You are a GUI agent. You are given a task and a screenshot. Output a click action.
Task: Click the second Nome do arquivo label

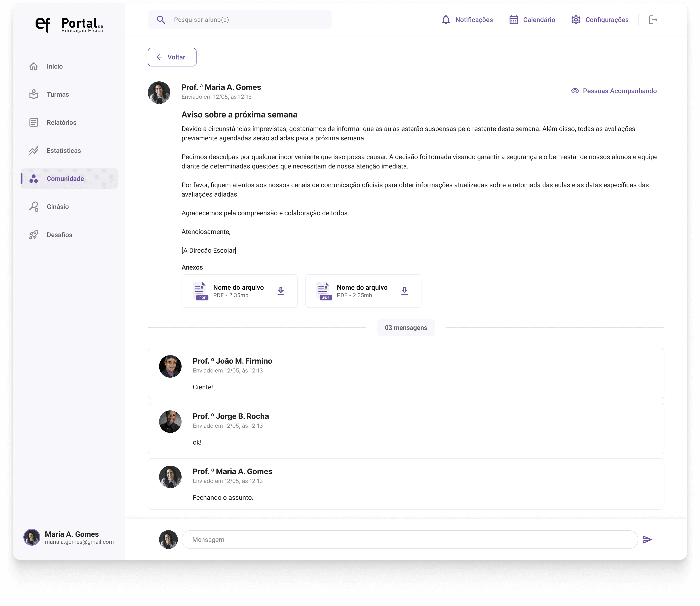pos(362,287)
